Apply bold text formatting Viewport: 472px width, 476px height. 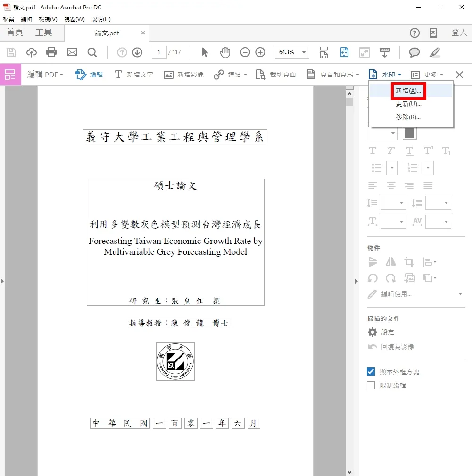373,150
